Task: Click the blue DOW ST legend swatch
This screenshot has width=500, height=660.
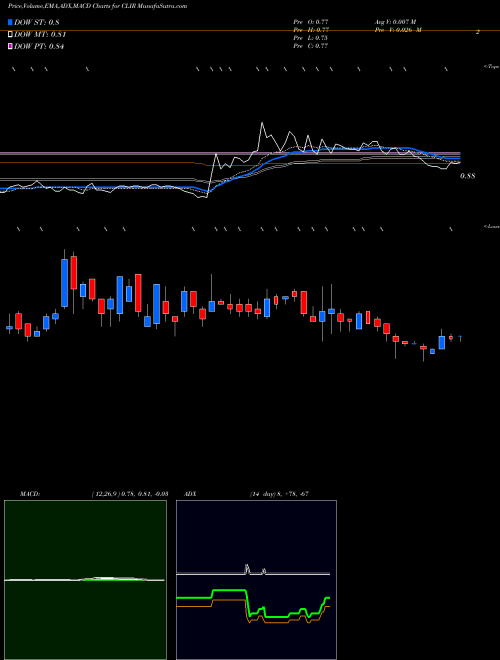Action: point(10,22)
